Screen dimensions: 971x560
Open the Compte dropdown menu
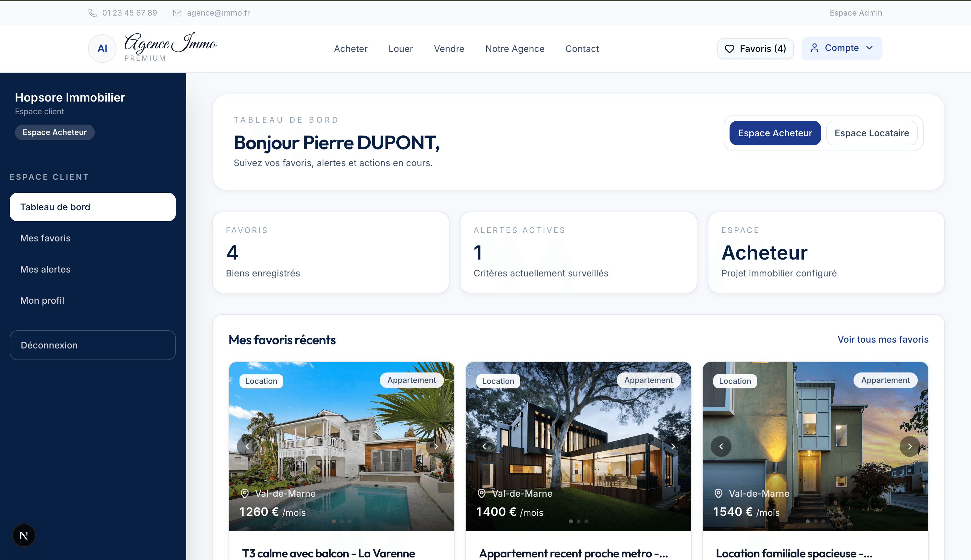tap(842, 48)
